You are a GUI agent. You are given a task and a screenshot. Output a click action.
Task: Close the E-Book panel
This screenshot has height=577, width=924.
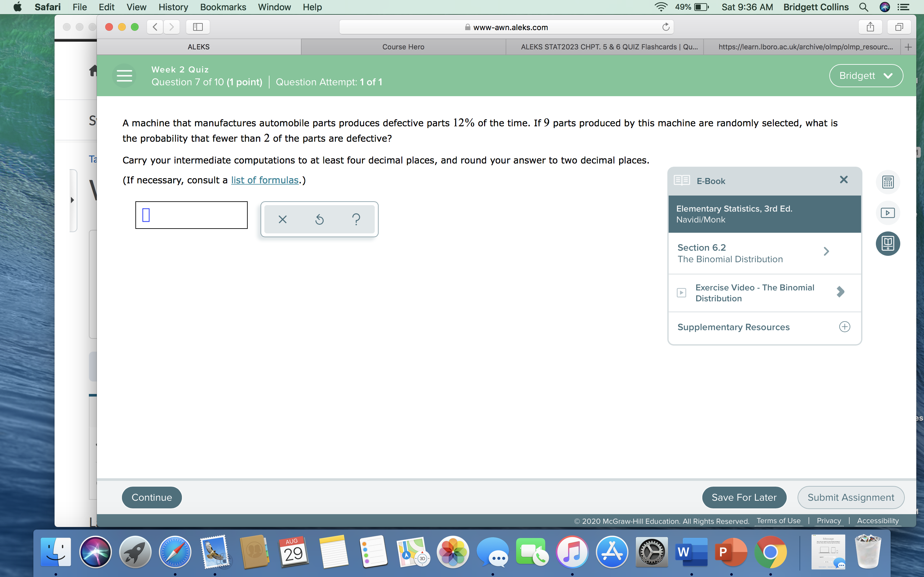coord(843,180)
